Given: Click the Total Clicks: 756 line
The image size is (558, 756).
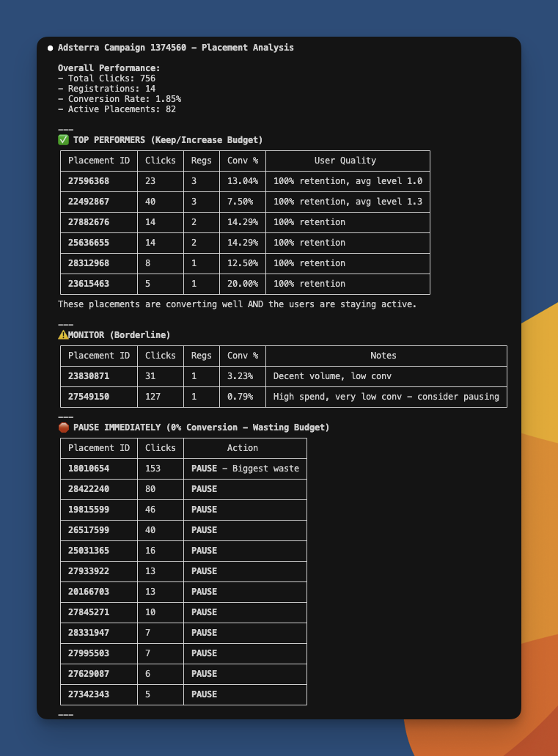Looking at the screenshot, I should click(x=106, y=78).
